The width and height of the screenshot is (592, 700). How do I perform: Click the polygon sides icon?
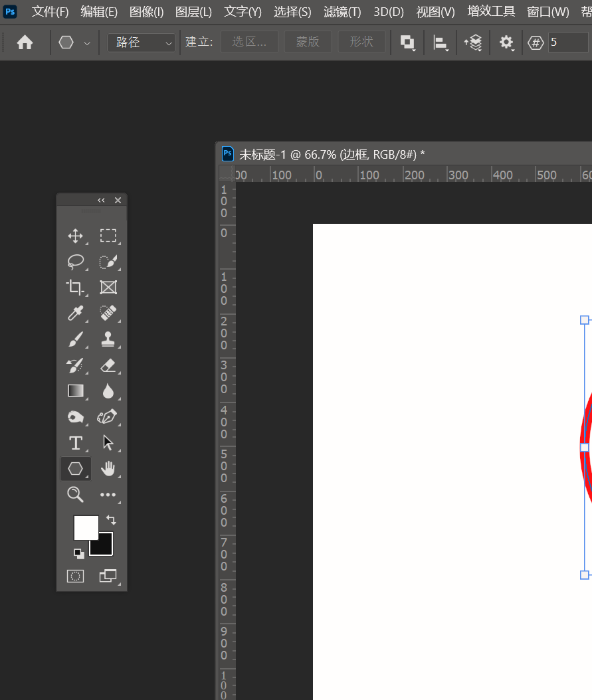536,43
